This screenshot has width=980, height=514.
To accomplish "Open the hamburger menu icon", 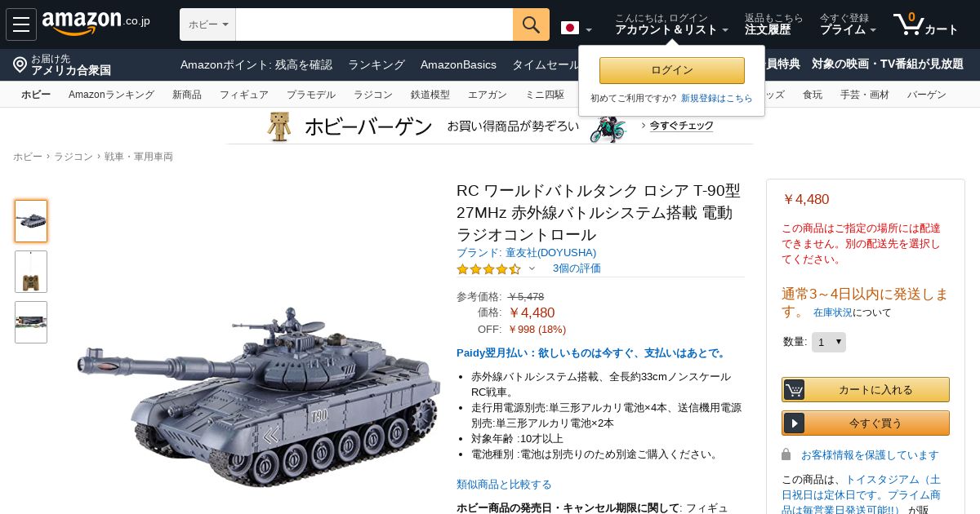I will 21,24.
